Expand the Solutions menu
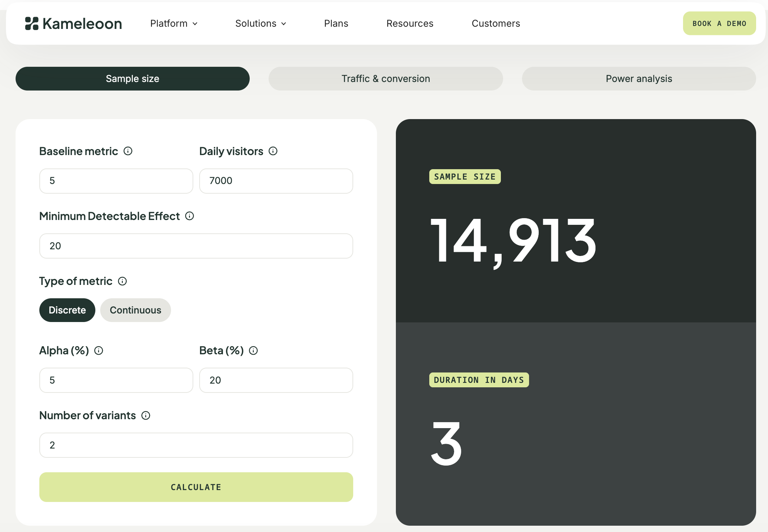Image resolution: width=768 pixels, height=532 pixels. click(261, 23)
